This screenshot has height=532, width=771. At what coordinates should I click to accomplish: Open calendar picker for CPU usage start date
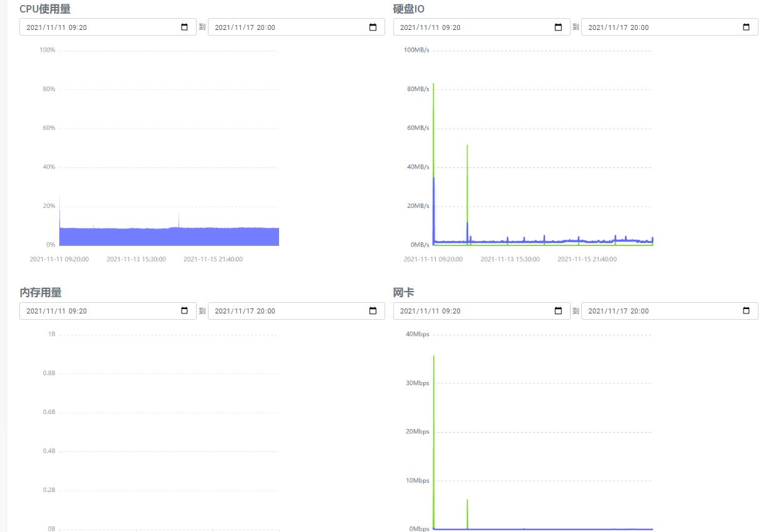tap(184, 27)
